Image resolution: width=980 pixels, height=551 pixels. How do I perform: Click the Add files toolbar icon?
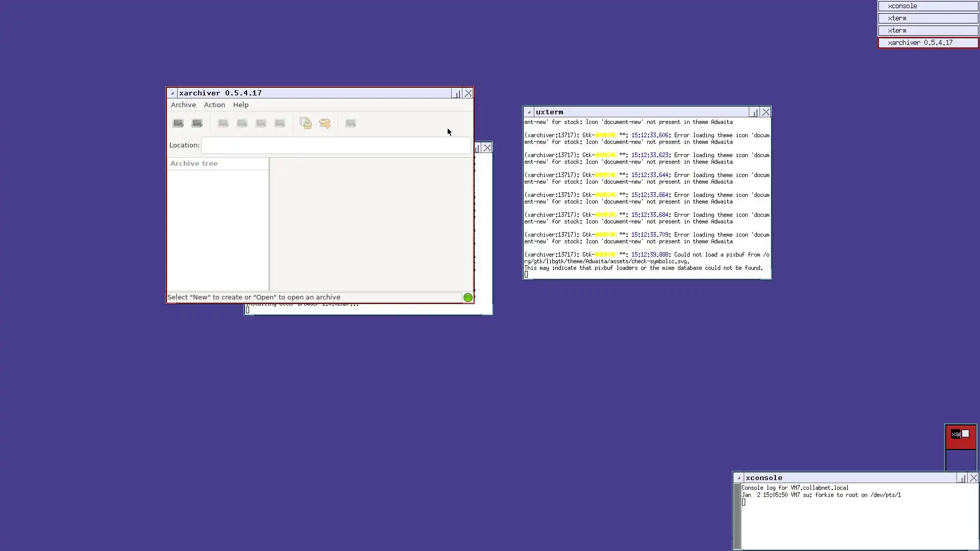click(x=306, y=123)
